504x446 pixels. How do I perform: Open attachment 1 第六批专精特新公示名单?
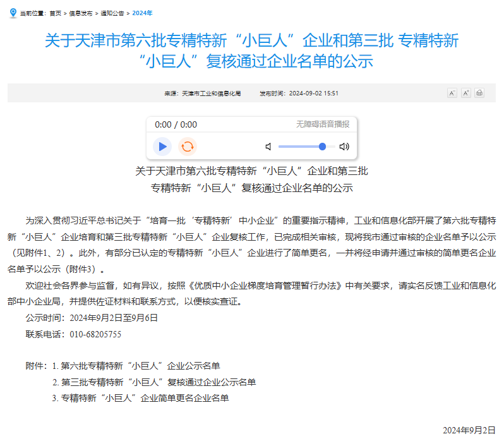point(140,366)
